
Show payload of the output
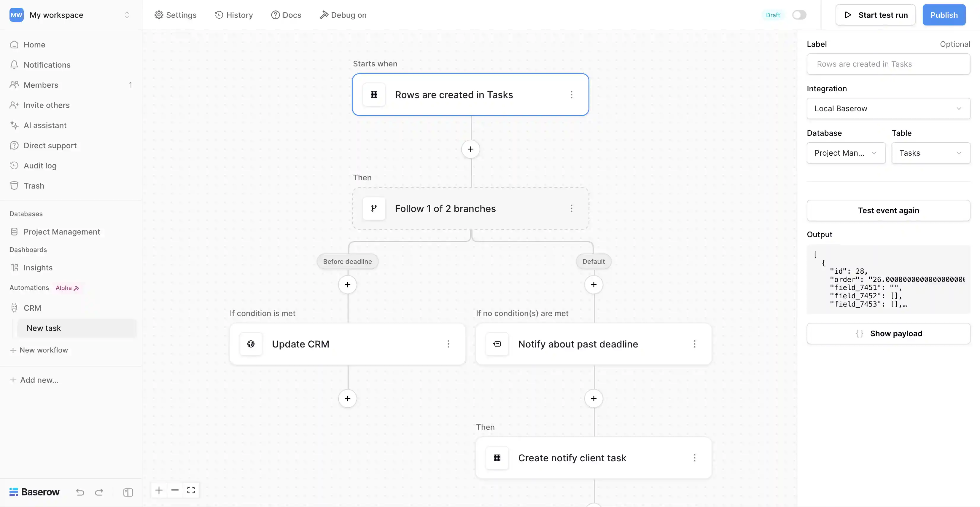click(x=888, y=333)
